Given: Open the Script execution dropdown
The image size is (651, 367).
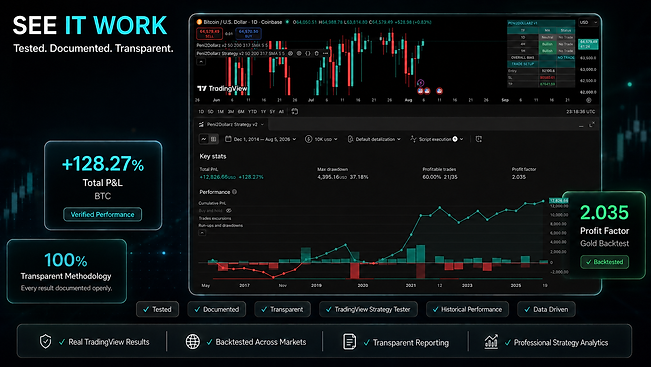Looking at the screenshot, I should tap(436, 139).
